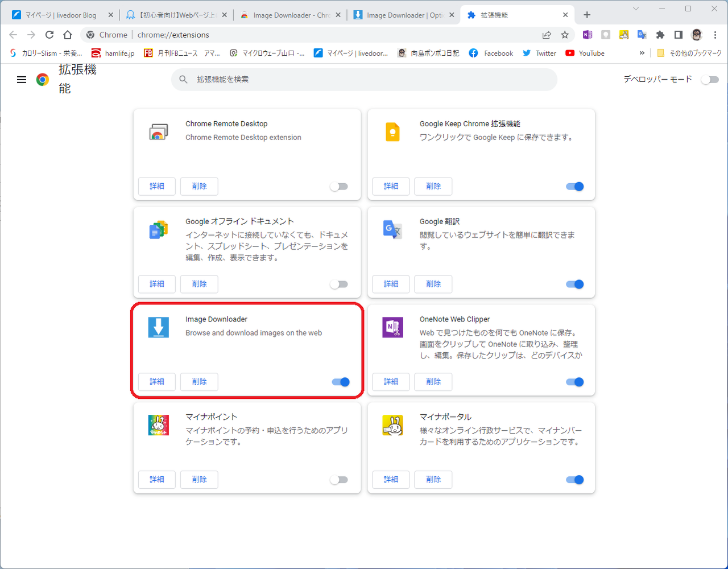The height and width of the screenshot is (569, 728).
Task: Disable the Google Keep Chrome 拡張機能 toggle
Action: point(574,187)
